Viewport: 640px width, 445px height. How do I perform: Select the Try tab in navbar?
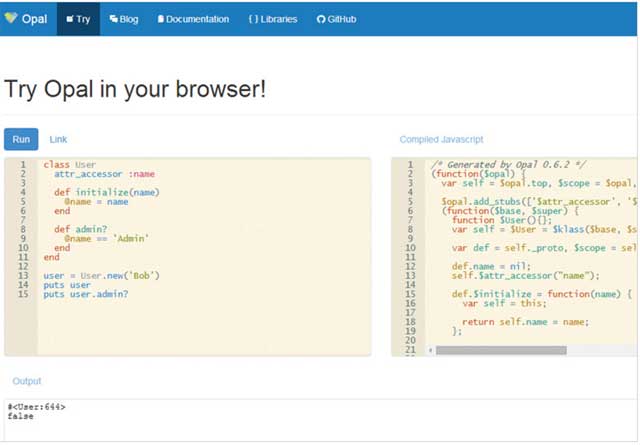tap(78, 19)
